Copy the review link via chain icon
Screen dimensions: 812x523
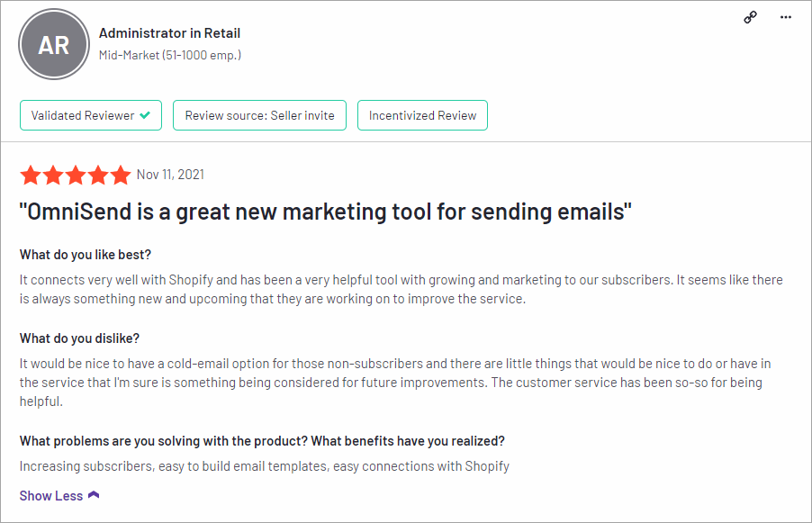(751, 17)
